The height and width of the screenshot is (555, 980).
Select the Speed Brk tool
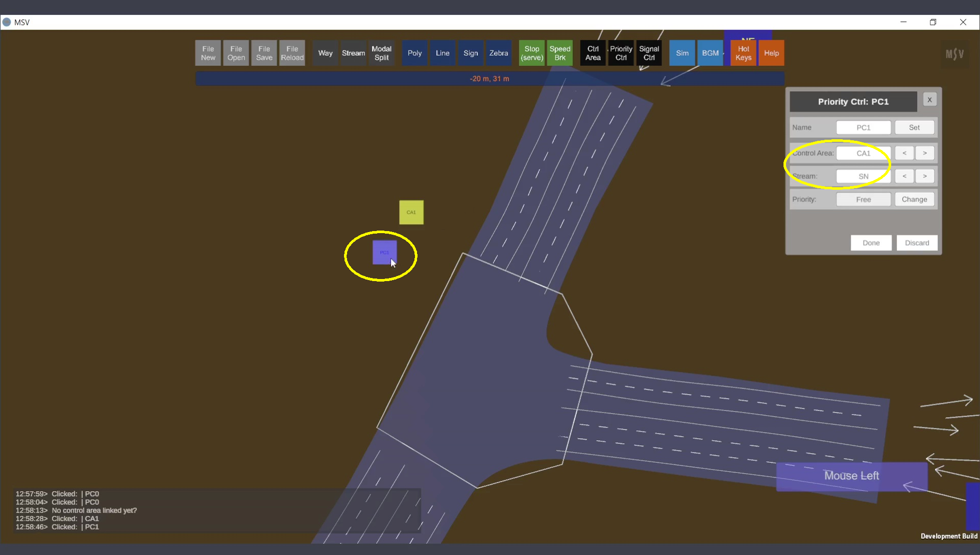559,53
